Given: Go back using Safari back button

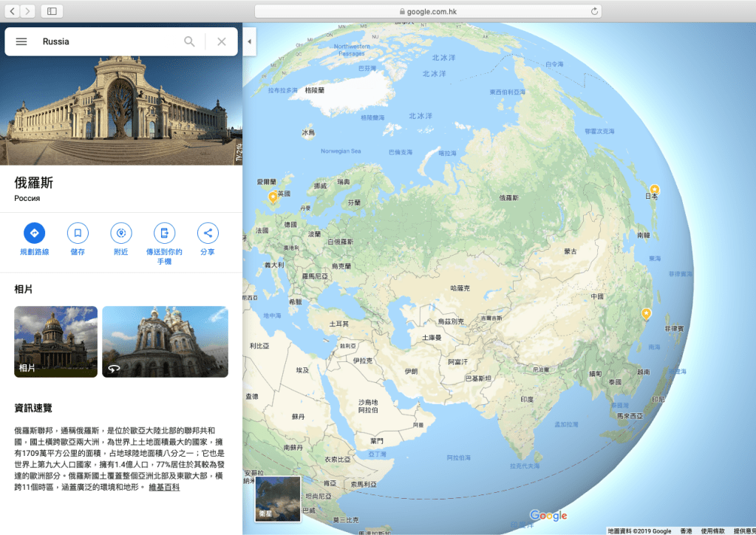Looking at the screenshot, I should (13, 11).
